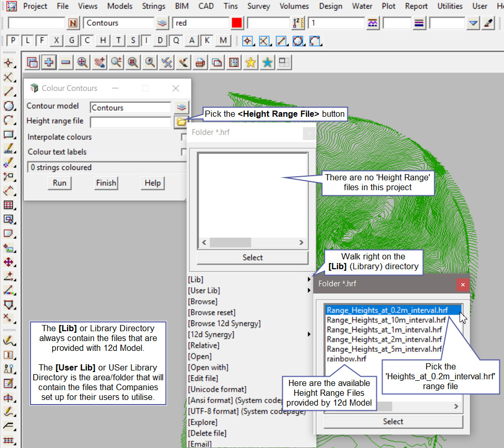Viewport: 504px width, 448px height.
Task: Click the zoom in plus icon
Action: coord(49,63)
